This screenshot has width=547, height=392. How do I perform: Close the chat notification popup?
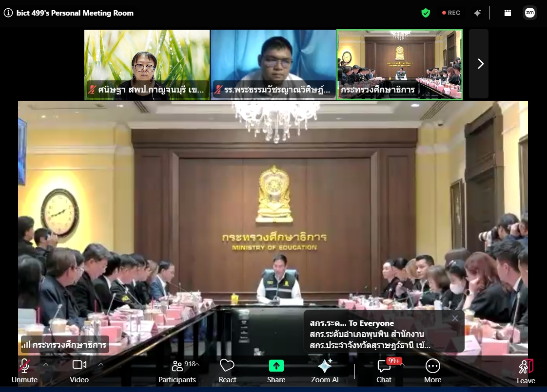point(455,318)
